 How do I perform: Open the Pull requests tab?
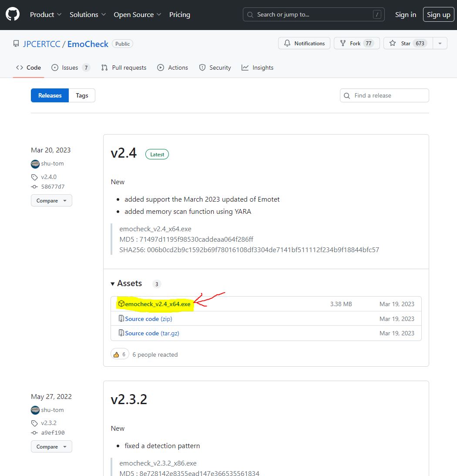click(124, 68)
